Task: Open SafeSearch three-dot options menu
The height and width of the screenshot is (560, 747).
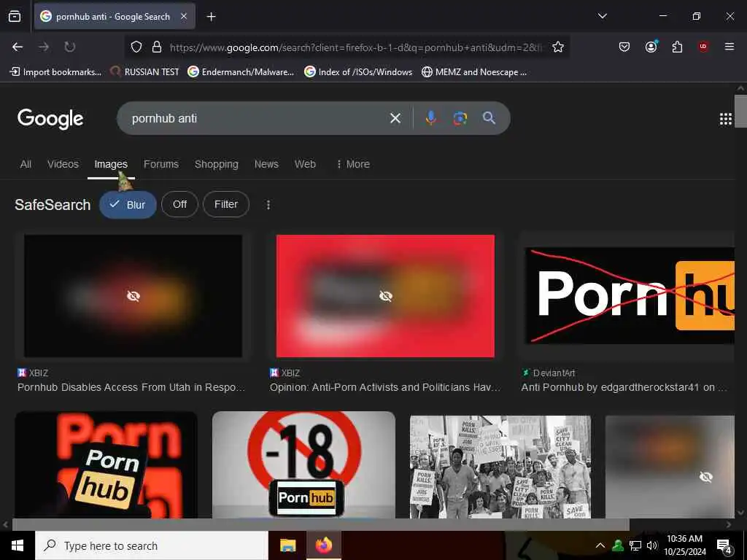Action: pos(268,205)
